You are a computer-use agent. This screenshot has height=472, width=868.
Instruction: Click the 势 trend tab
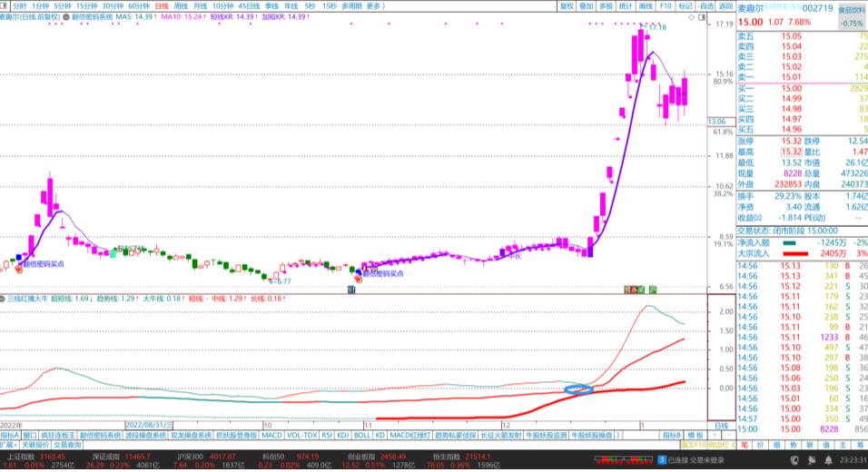click(x=794, y=445)
